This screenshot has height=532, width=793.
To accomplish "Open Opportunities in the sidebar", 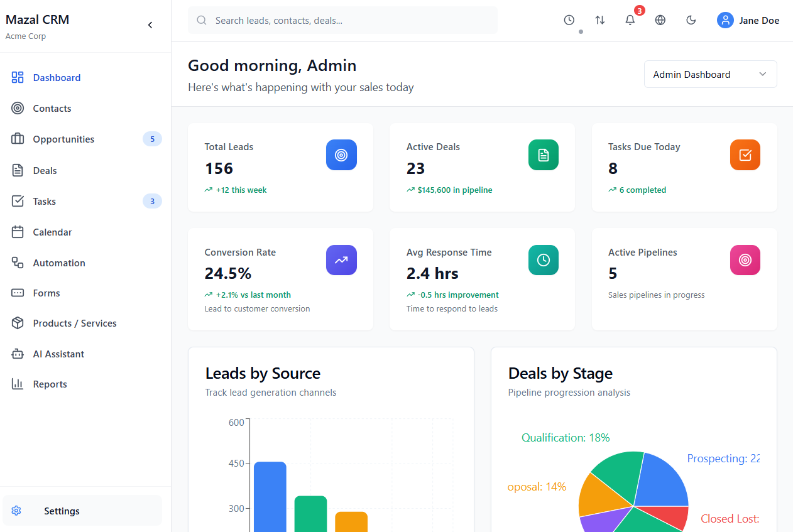I will (63, 139).
